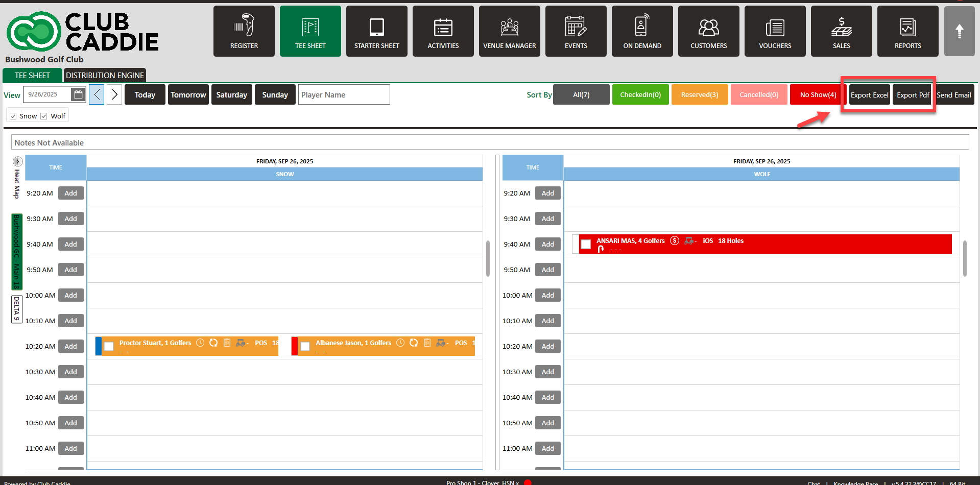Click the calendar date picker icon
The image size is (980, 485).
[78, 94]
